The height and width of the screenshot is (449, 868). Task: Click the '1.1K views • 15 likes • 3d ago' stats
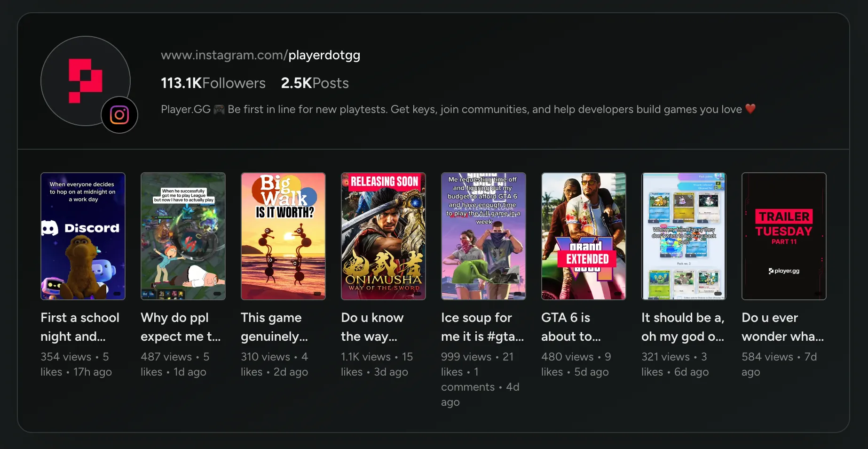click(x=377, y=364)
